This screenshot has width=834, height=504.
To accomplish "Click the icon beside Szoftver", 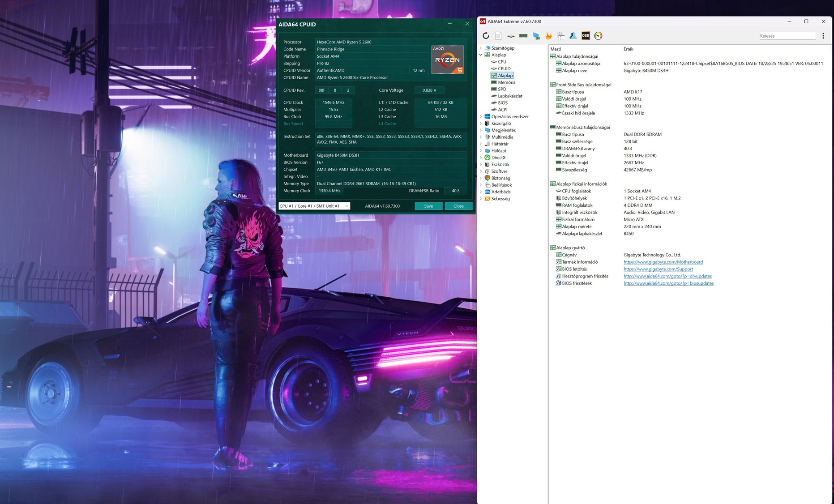I will (x=488, y=171).
